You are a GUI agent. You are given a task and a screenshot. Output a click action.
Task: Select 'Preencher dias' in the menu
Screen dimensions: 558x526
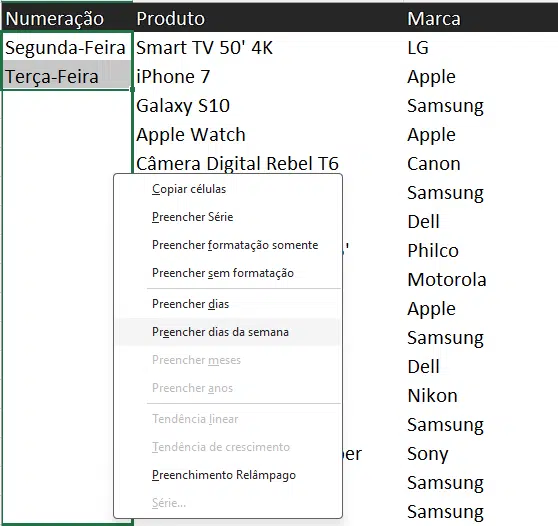coord(228,304)
